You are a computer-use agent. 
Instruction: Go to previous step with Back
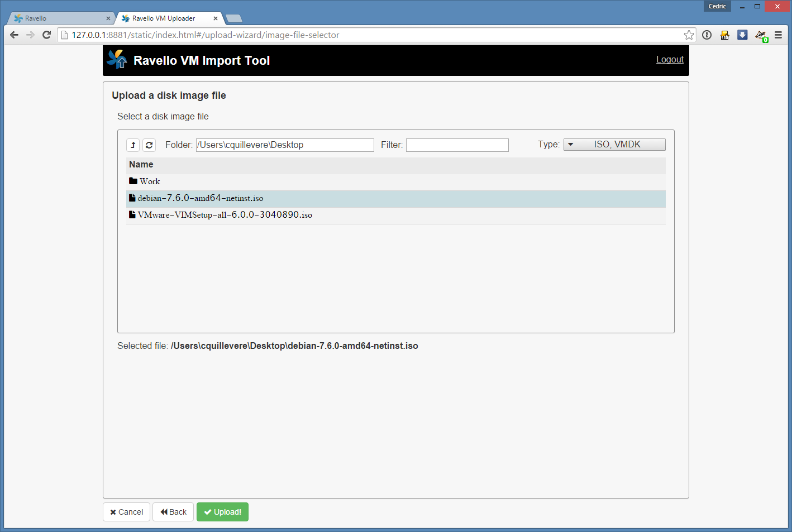click(173, 512)
